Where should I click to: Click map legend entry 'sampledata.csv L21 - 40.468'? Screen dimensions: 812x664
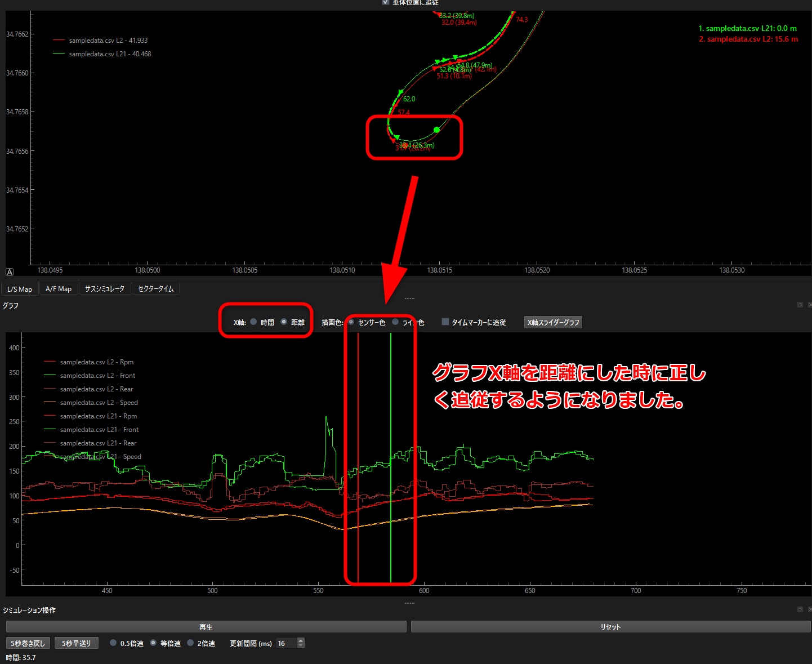pyautogui.click(x=101, y=54)
